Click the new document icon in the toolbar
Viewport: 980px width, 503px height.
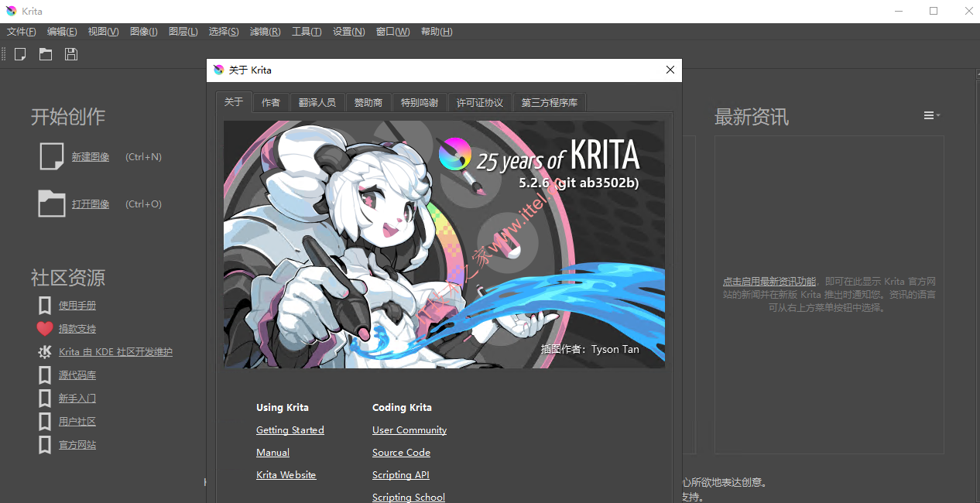(21, 54)
